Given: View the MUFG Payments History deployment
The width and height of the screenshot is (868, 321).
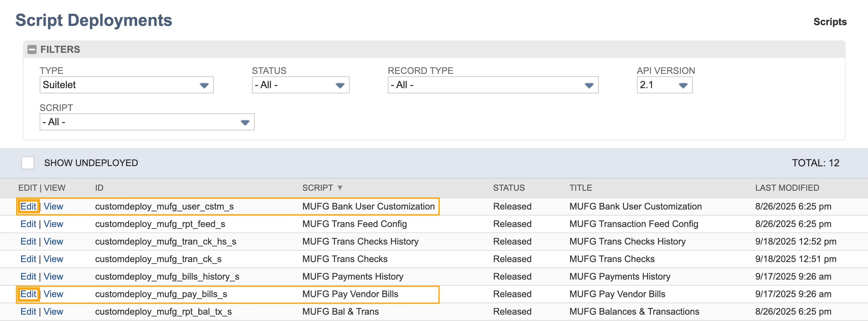Looking at the screenshot, I should coord(53,277).
